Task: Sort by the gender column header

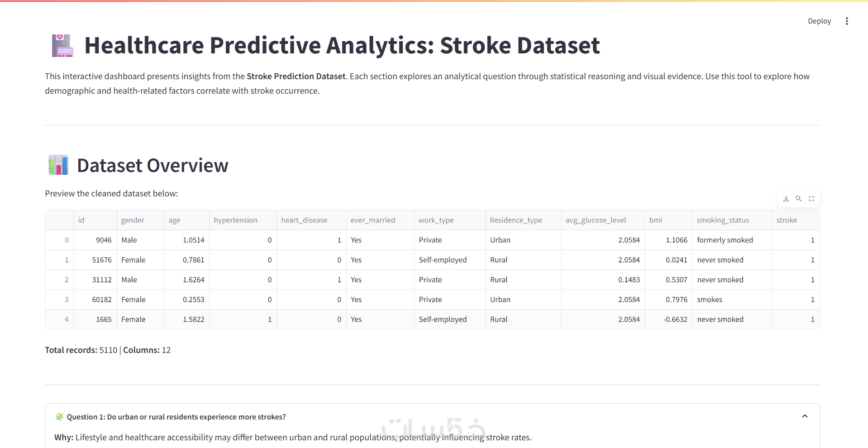Action: [x=133, y=220]
